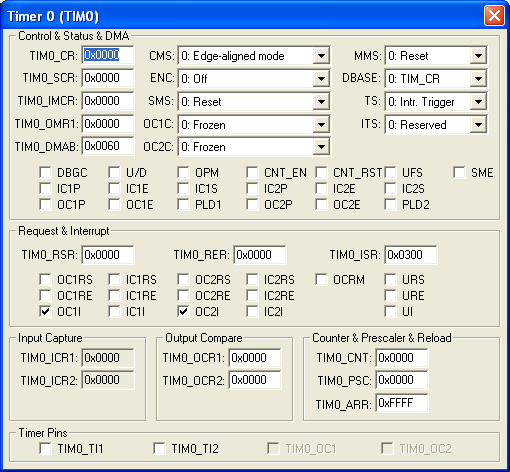Click the TIM0_ISR field showing 0x0300
The width and height of the screenshot is (510, 472).
coord(411,255)
